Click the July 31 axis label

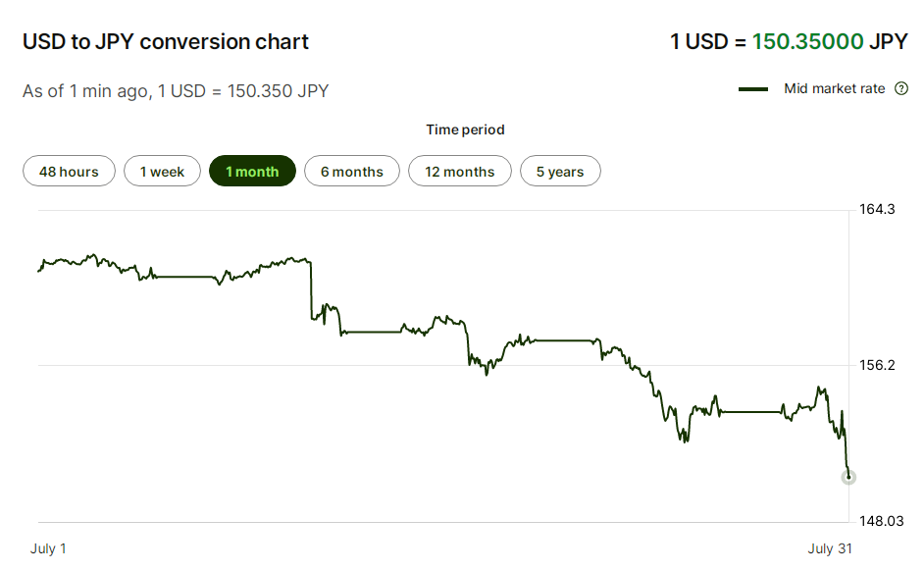830,548
